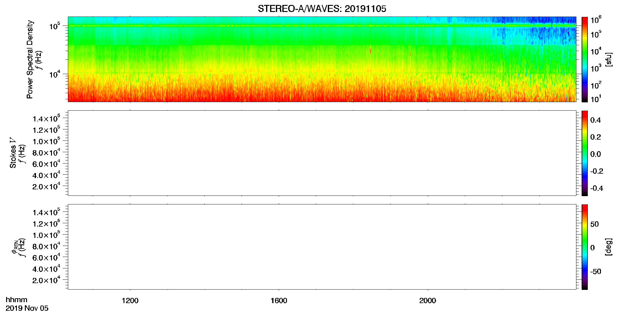Click the empty phi RTN plot panel
Image resolution: width=644 pixels, height=332 pixels.
coord(322,247)
